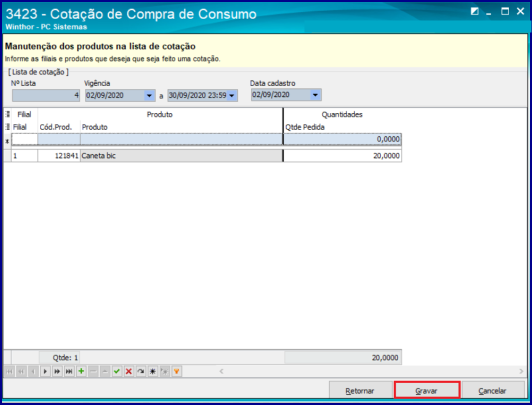Add new row with green plus
The width and height of the screenshot is (532, 405).
(x=81, y=371)
